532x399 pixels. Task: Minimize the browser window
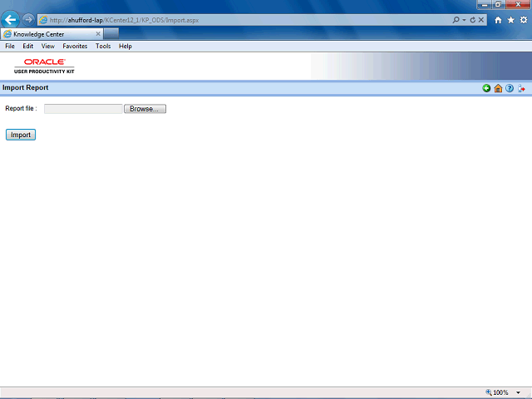point(484,4)
